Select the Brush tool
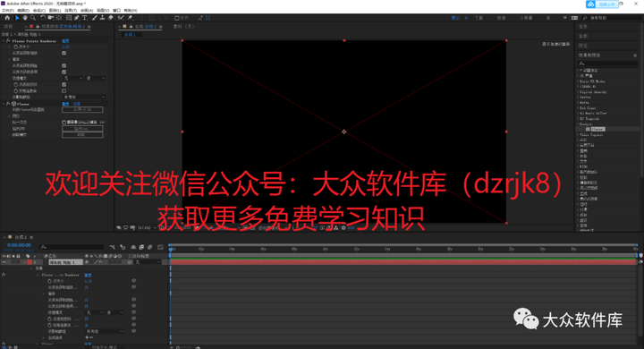Screen dimensions: 644x349 tap(95, 18)
